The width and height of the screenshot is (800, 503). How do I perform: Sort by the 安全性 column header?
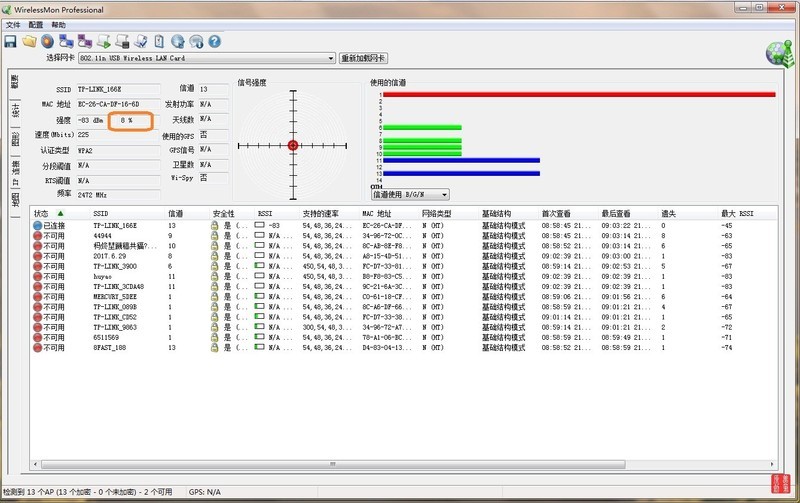coord(232,213)
